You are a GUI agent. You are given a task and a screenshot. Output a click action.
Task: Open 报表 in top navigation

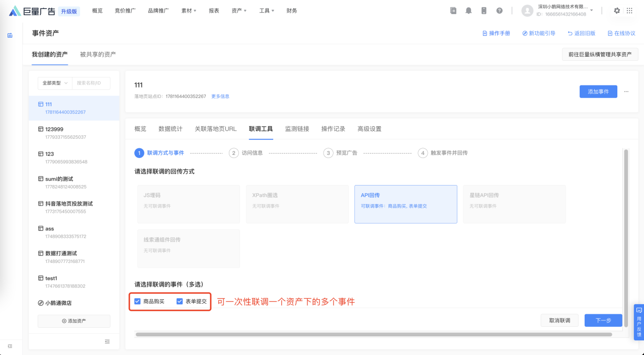pyautogui.click(x=214, y=11)
